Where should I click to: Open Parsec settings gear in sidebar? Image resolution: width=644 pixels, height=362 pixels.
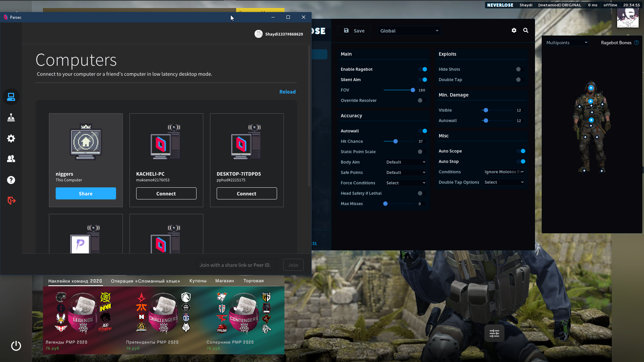[x=11, y=138]
